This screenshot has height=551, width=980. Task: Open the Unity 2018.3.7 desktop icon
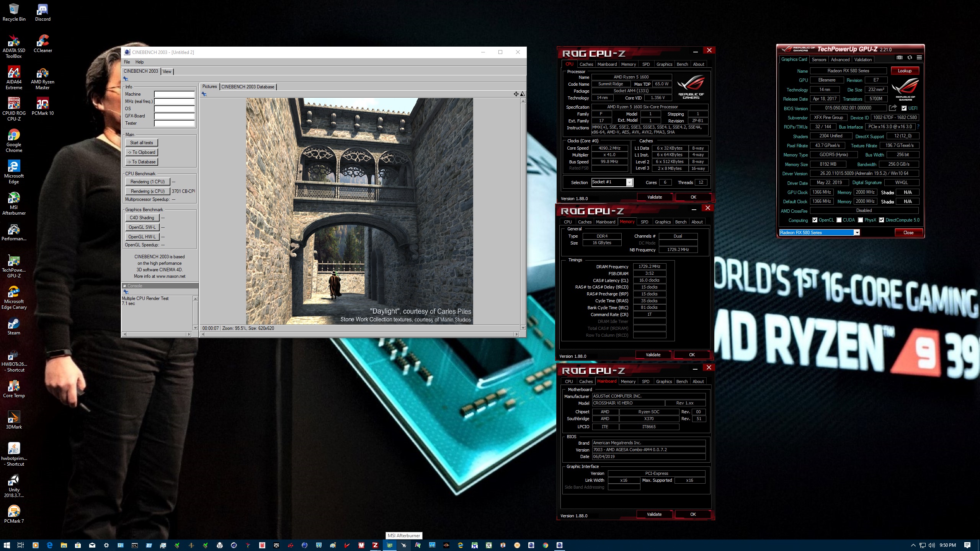pyautogui.click(x=14, y=486)
